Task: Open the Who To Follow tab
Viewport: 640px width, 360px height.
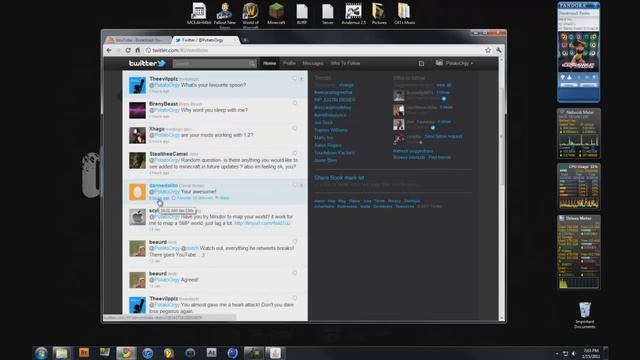Action: (345, 63)
